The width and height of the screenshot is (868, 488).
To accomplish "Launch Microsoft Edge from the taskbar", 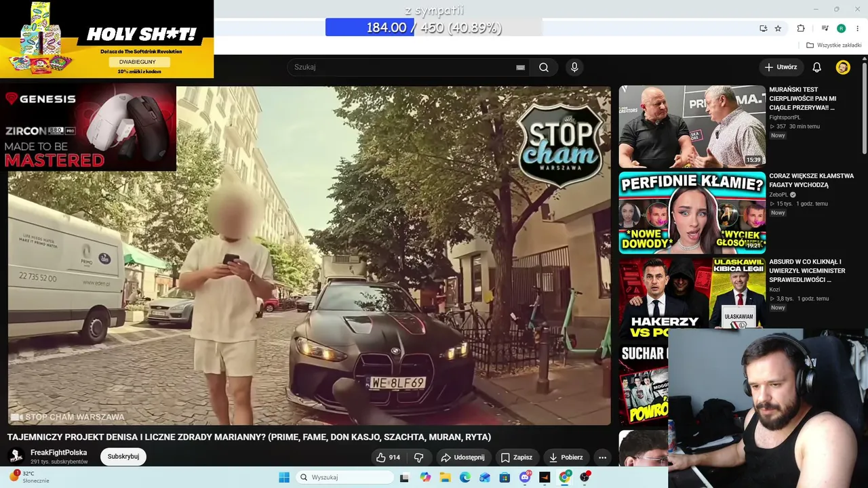I will click(x=465, y=477).
